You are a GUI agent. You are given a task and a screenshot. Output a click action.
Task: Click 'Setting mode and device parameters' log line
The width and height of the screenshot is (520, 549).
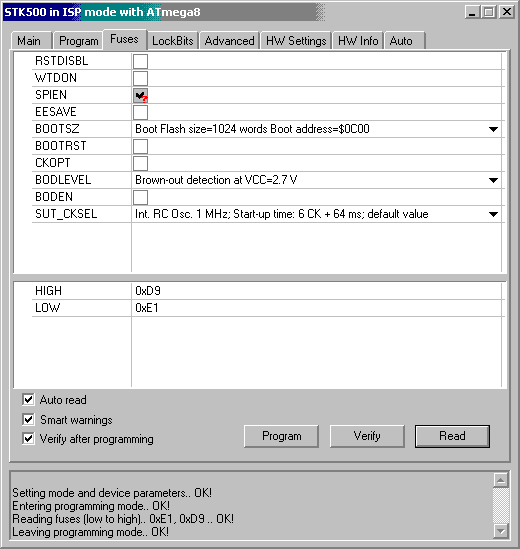coord(112,493)
